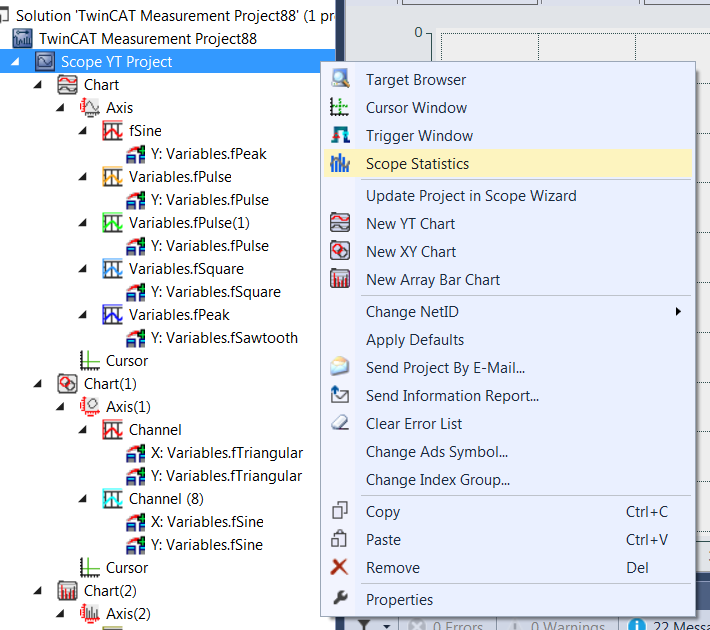Image resolution: width=710 pixels, height=630 pixels.
Task: Click the Scope YT Project tree icon
Action: point(45,61)
